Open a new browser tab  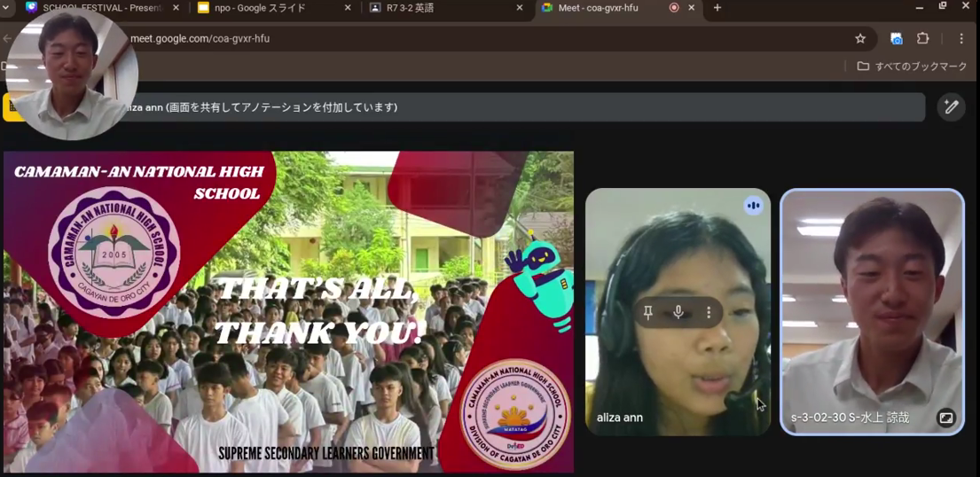(x=717, y=8)
